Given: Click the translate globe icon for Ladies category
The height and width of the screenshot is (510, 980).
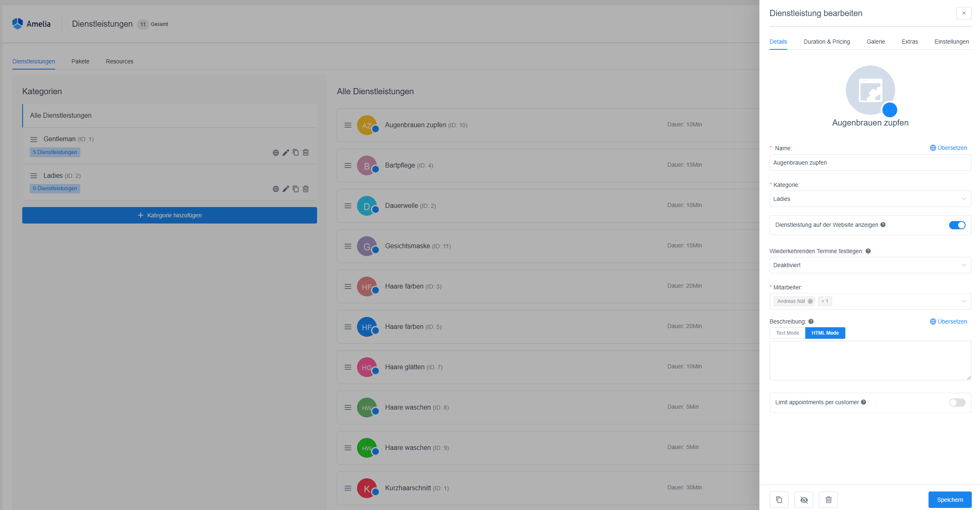Looking at the screenshot, I should tap(276, 189).
